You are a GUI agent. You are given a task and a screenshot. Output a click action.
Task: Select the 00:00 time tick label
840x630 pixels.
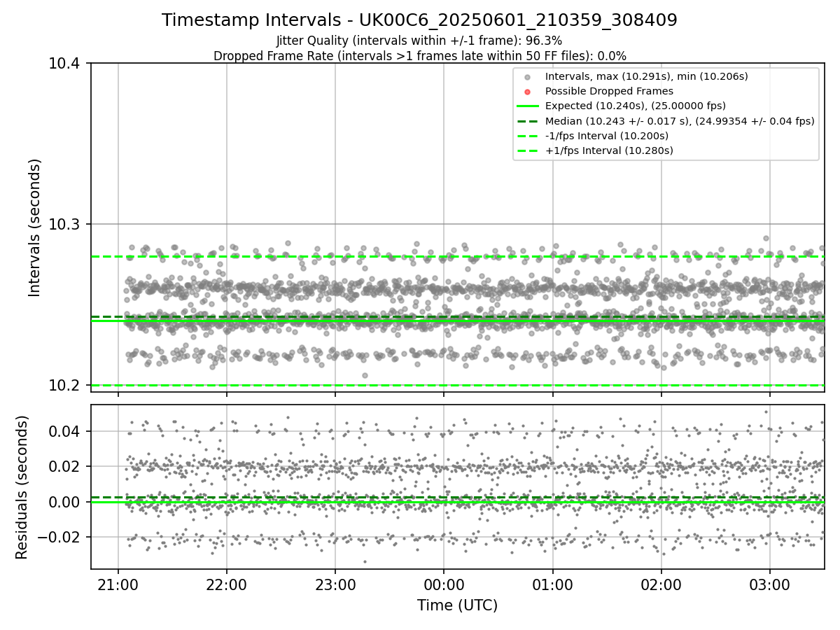click(444, 584)
